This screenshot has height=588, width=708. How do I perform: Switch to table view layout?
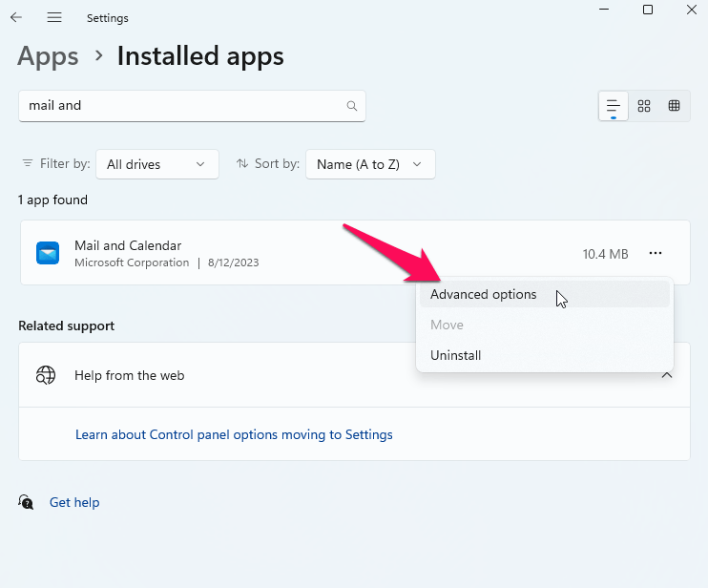coord(675,106)
